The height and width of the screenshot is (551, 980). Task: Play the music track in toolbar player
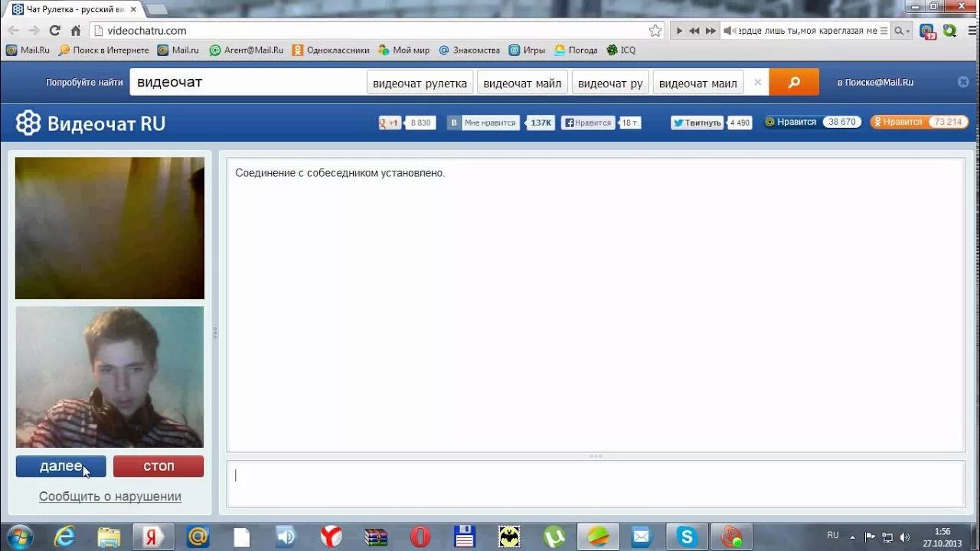679,31
